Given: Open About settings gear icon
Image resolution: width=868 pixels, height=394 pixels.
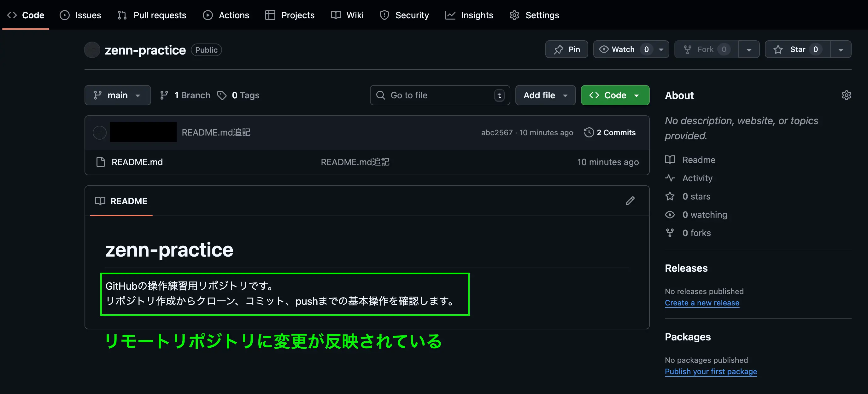Looking at the screenshot, I should click(x=846, y=95).
